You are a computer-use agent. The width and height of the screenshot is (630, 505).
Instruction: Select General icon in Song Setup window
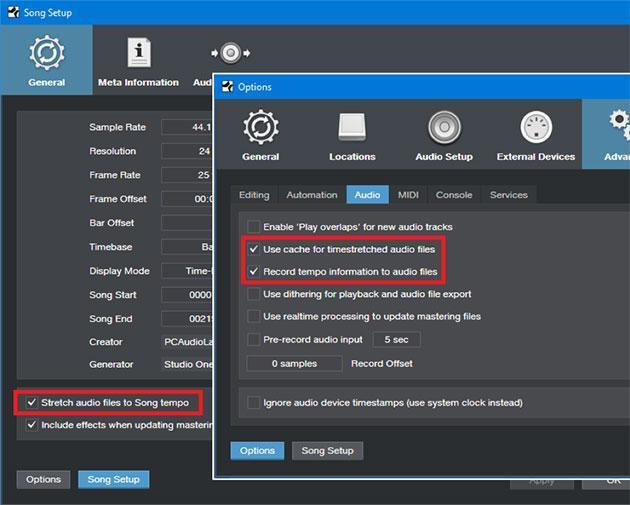(46, 54)
